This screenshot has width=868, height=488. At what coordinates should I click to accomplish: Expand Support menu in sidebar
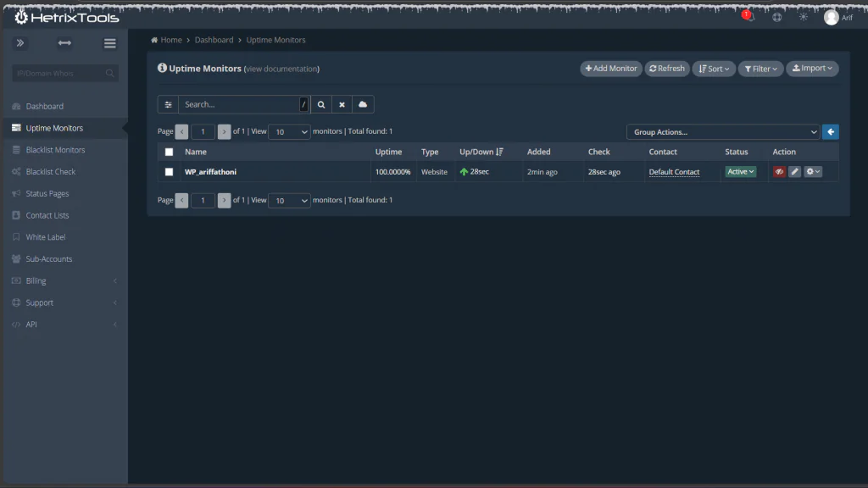pos(65,302)
